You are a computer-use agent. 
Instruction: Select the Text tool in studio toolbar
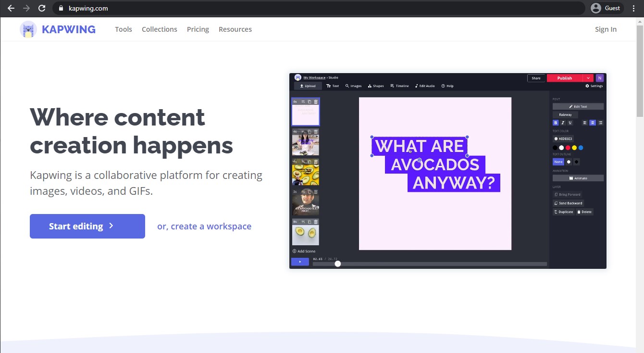(333, 86)
